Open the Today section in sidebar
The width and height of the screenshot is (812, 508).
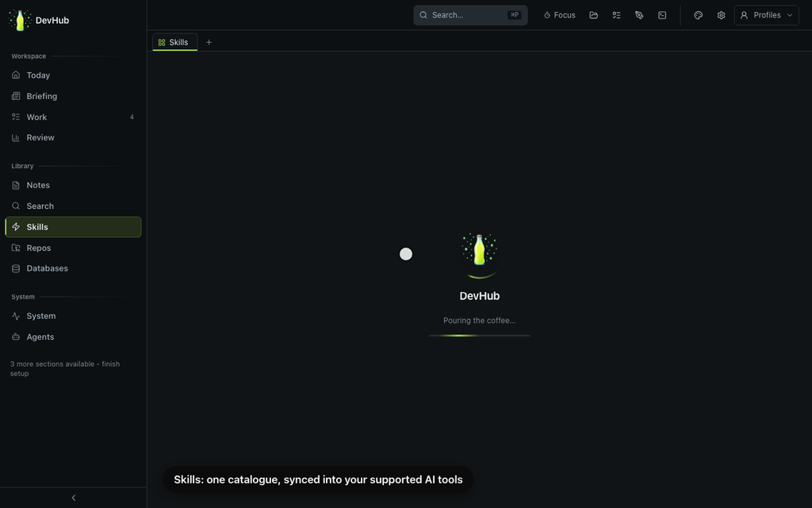click(x=73, y=75)
